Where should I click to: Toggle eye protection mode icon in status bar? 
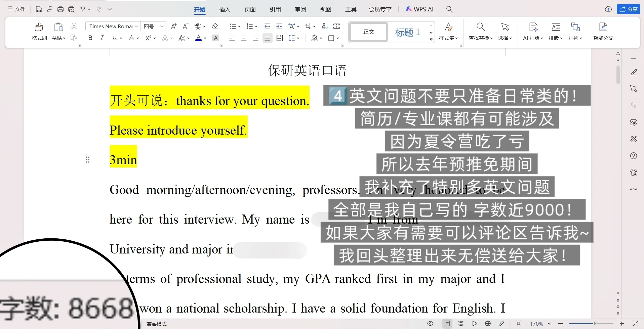click(x=430, y=324)
